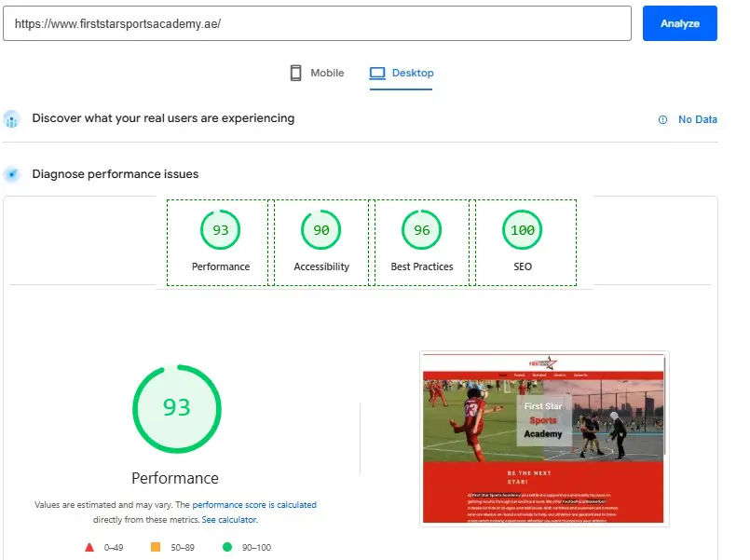The image size is (750, 560).
Task: Jump to Accessibility score gauge 90
Action: pos(321,231)
